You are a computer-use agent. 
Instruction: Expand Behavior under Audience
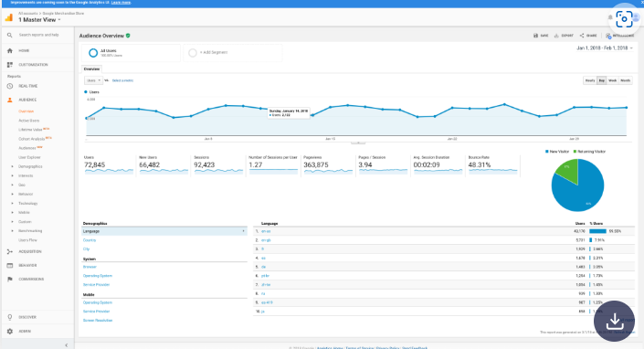(12, 195)
